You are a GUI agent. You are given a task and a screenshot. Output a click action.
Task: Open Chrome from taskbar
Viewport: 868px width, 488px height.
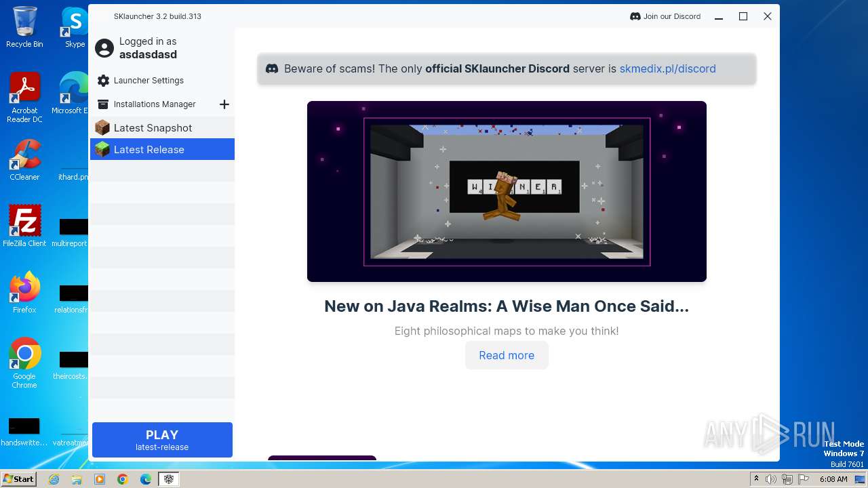(123, 479)
